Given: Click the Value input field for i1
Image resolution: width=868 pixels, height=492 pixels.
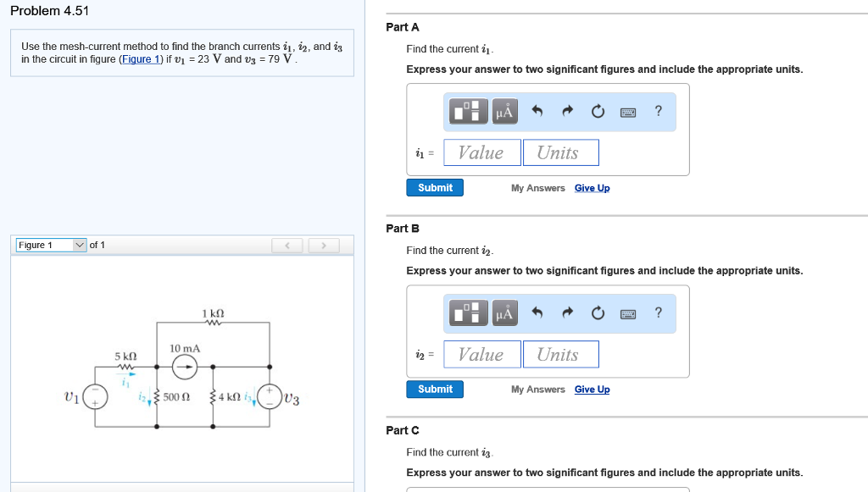Looking at the screenshot, I should coord(481,152).
